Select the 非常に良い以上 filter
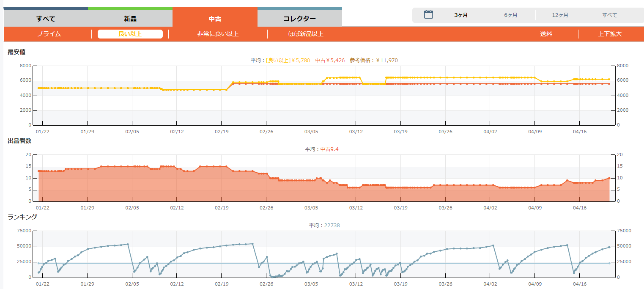The image size is (644, 289). pyautogui.click(x=218, y=34)
